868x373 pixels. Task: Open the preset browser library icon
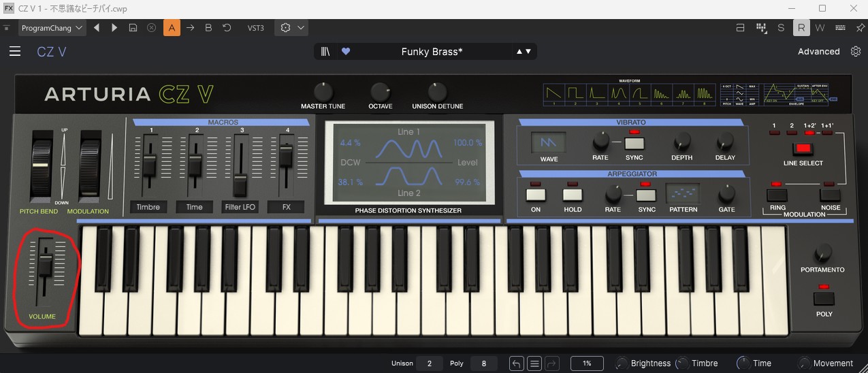[325, 51]
